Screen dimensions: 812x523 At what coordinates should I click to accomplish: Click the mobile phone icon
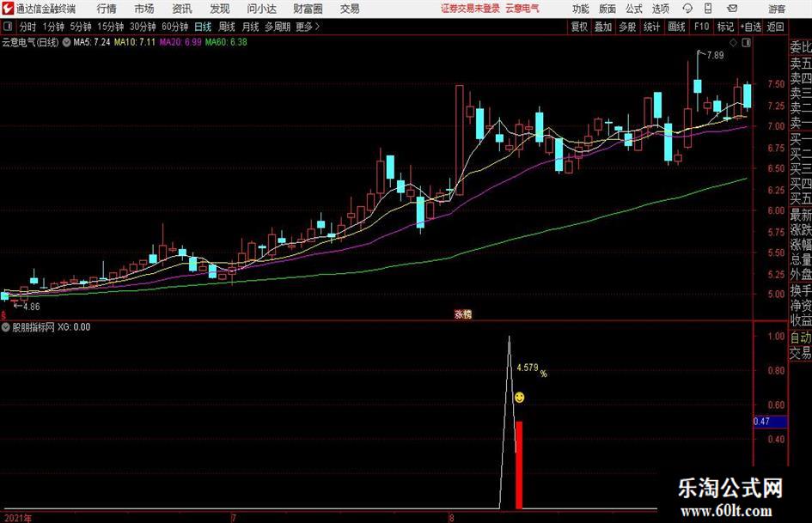(x=708, y=9)
